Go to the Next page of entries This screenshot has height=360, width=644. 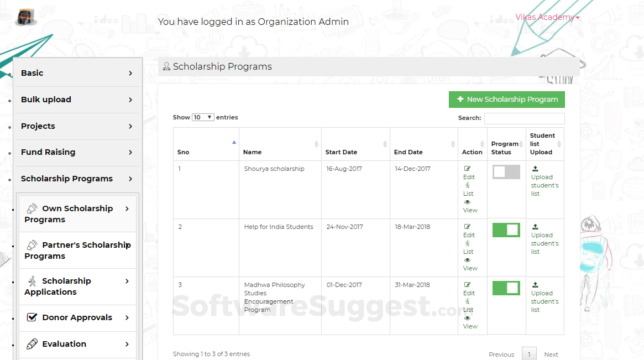[551, 354]
